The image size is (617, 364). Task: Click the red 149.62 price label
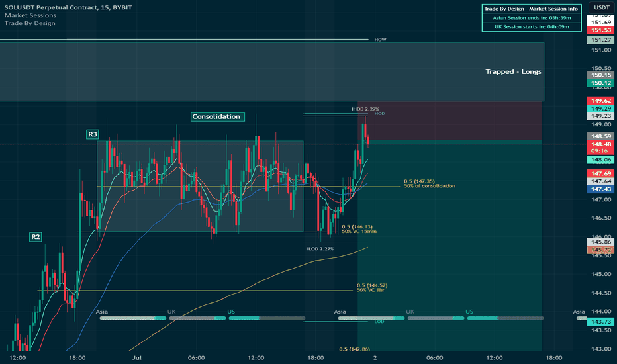click(x=601, y=101)
